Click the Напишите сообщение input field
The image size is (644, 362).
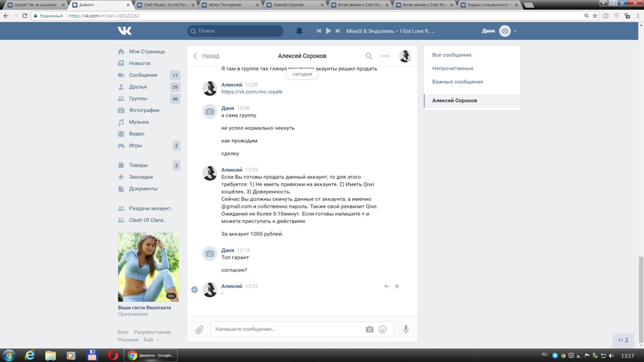pyautogui.click(x=287, y=329)
